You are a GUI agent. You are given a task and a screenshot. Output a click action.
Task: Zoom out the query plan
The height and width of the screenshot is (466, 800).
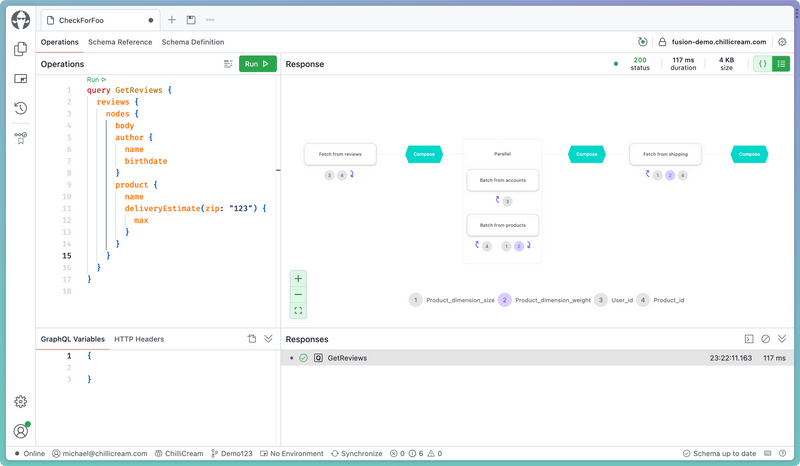coord(298,295)
